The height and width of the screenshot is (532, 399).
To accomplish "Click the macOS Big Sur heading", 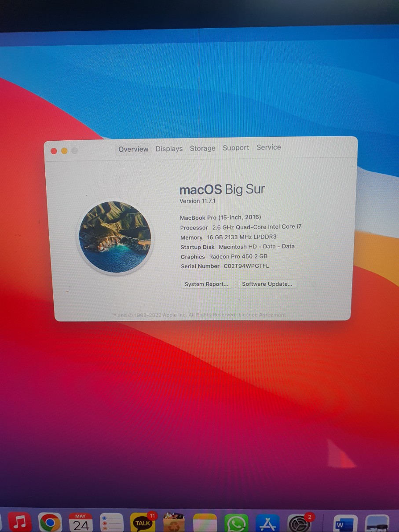I will (222, 189).
